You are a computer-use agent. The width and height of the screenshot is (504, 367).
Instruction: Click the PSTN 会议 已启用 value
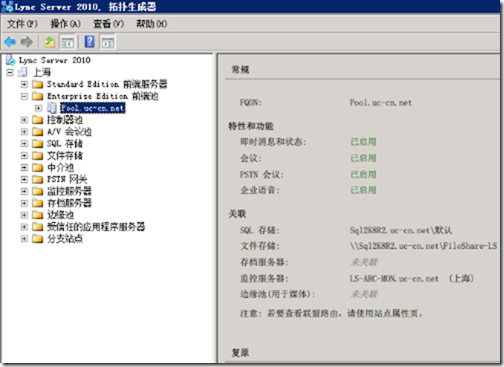pos(363,174)
